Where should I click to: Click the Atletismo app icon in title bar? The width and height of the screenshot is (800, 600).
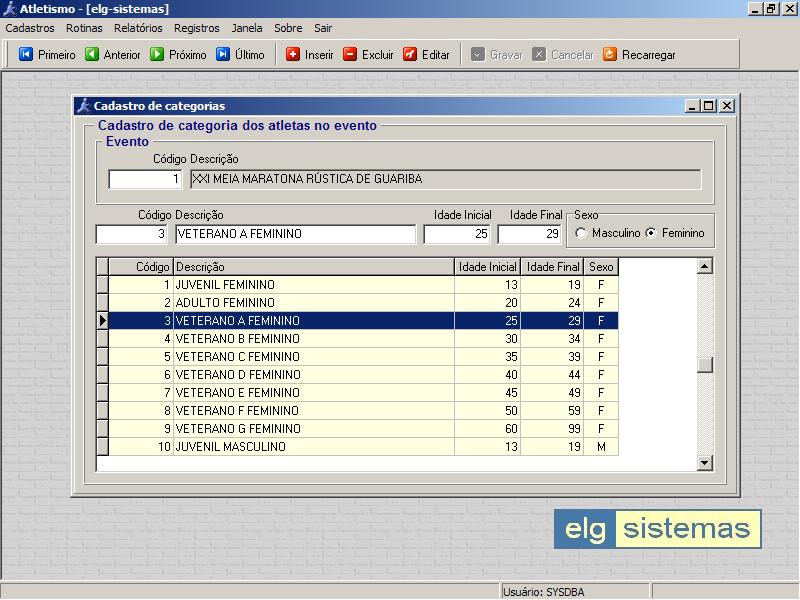[x=10, y=9]
